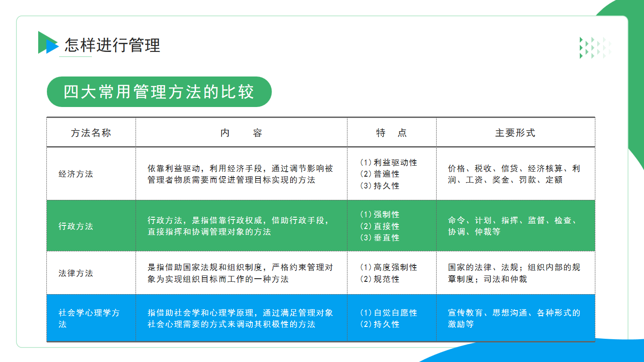
Task: Click the feature "(1) 强制性"
Action: (380, 214)
